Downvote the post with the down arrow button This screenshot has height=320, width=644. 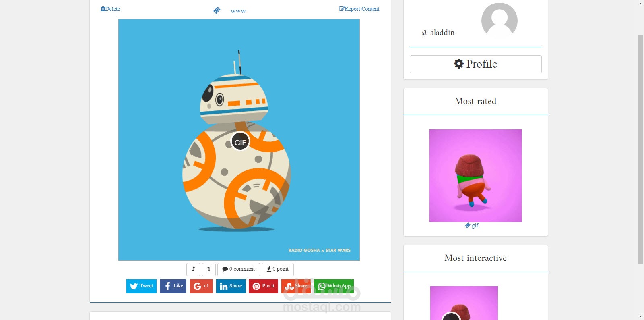[x=209, y=269]
